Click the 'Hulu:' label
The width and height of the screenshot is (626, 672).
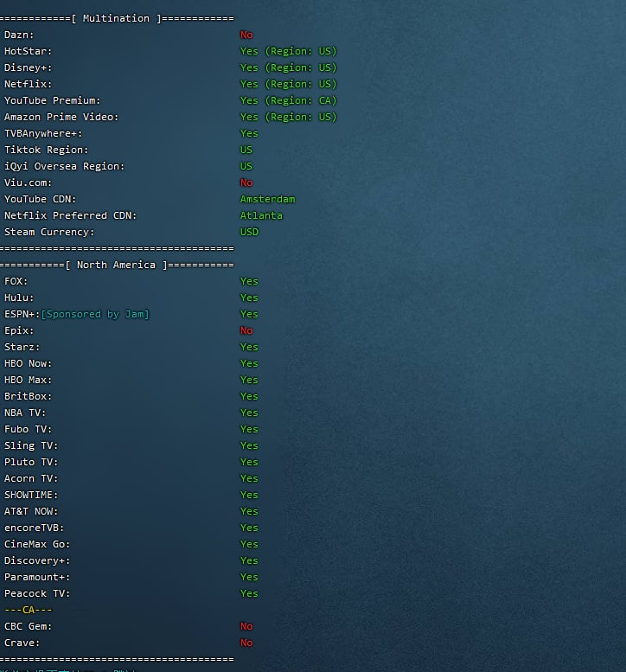pos(19,298)
